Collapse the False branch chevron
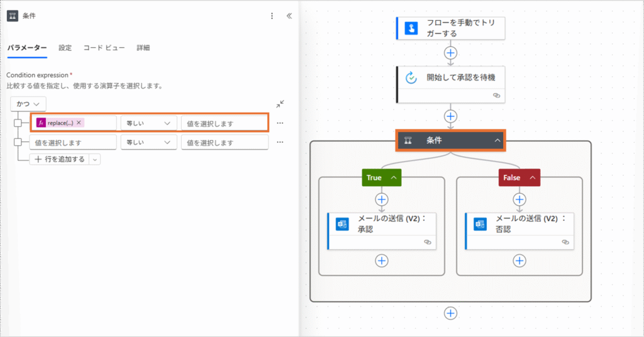644x337 pixels. 531,178
